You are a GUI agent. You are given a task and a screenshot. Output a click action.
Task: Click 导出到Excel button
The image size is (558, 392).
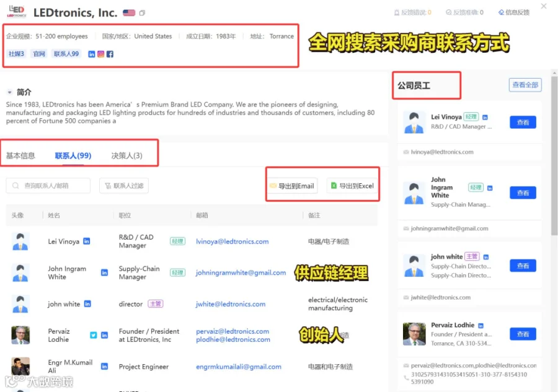point(352,186)
